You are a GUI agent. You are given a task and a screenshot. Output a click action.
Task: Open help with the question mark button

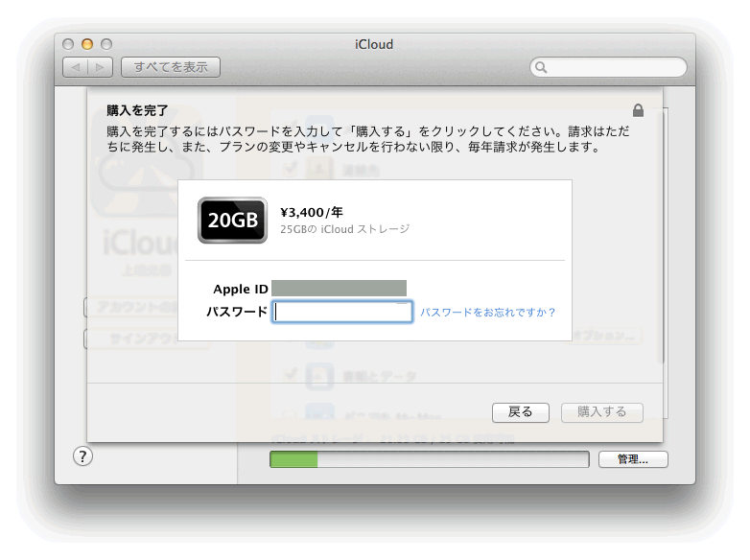tap(82, 456)
